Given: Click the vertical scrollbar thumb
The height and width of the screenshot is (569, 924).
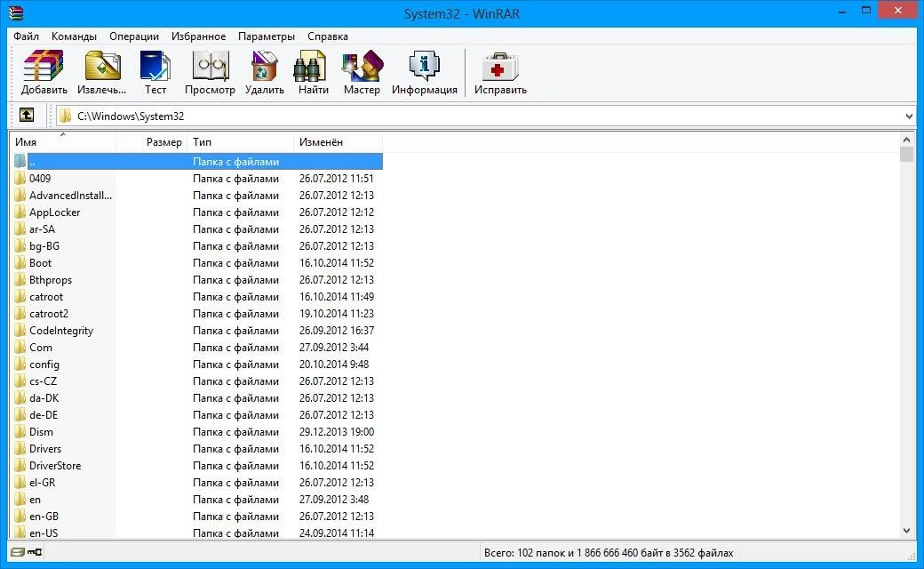Looking at the screenshot, I should (x=906, y=155).
